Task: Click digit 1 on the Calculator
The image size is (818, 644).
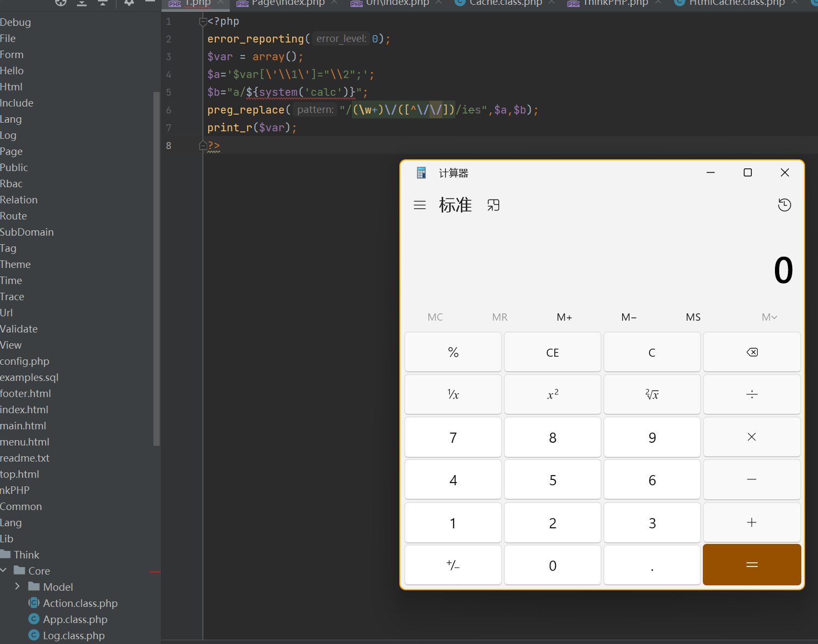Action: 453,522
